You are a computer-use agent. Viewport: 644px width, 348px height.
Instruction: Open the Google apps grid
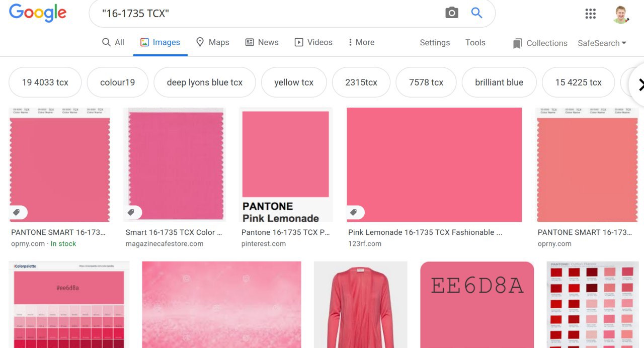pos(591,14)
